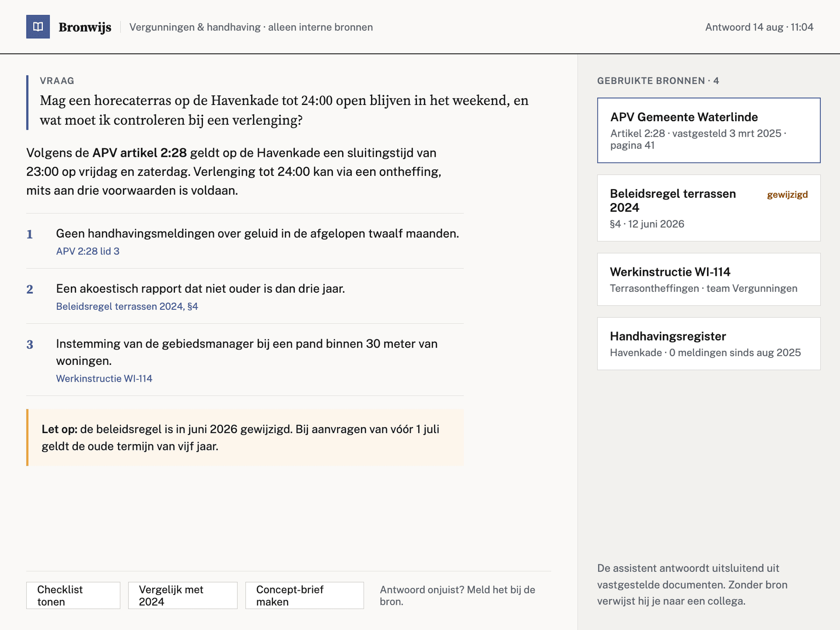
Task: Click 'Artikel 2:28 · vastgesteld 3 mrt 2025' detail
Action: point(698,139)
